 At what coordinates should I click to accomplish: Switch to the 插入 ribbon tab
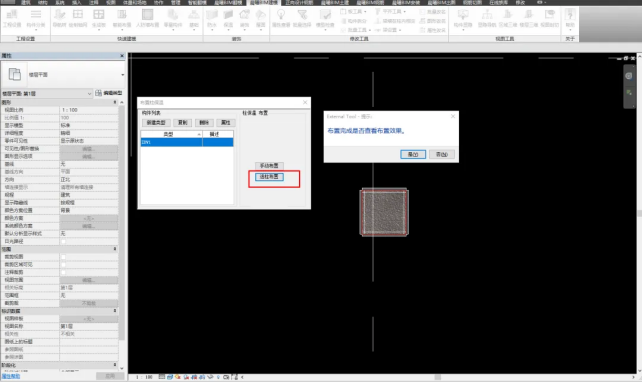click(x=77, y=2)
